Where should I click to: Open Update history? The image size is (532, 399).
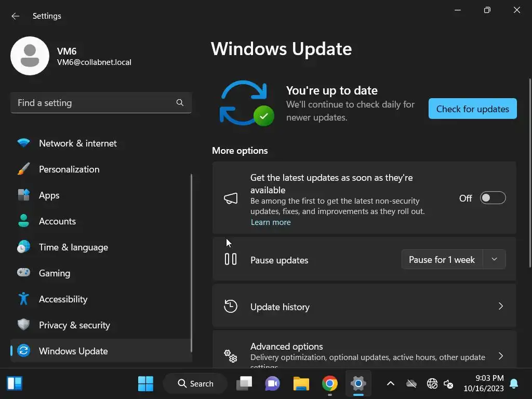(364, 307)
